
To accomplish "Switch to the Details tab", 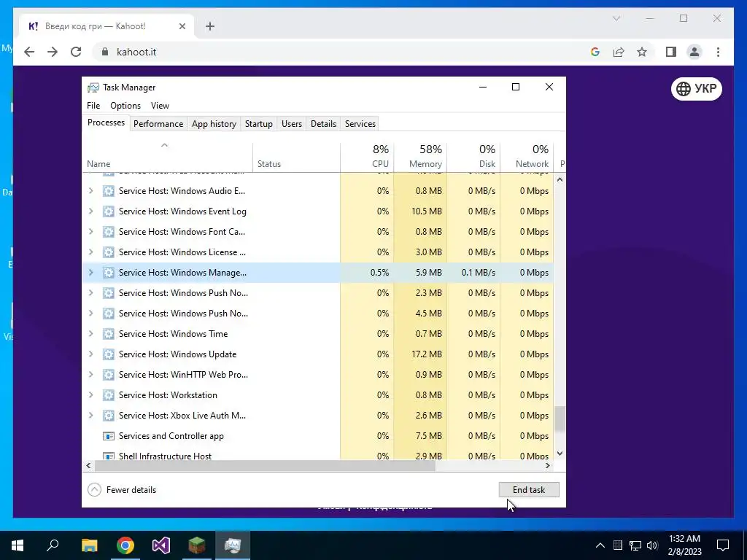I will pyautogui.click(x=323, y=124).
